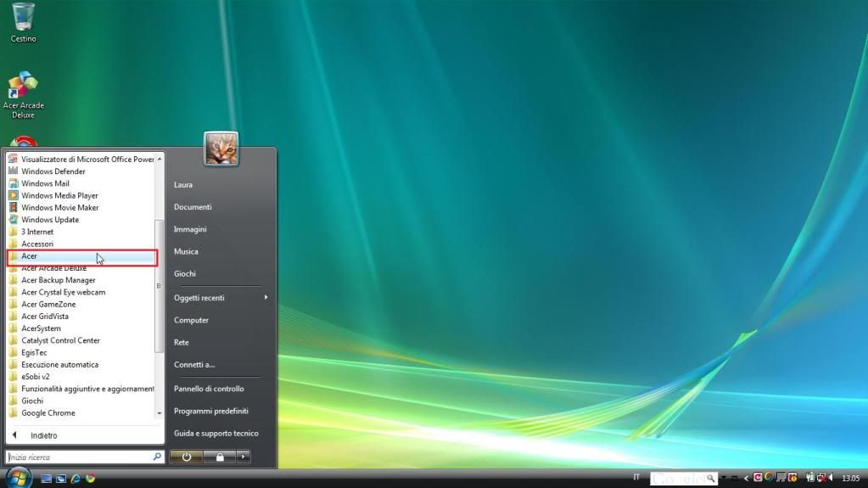Viewport: 868px width, 488px height.
Task: Launch Windows Movie Maker
Action: (81, 208)
